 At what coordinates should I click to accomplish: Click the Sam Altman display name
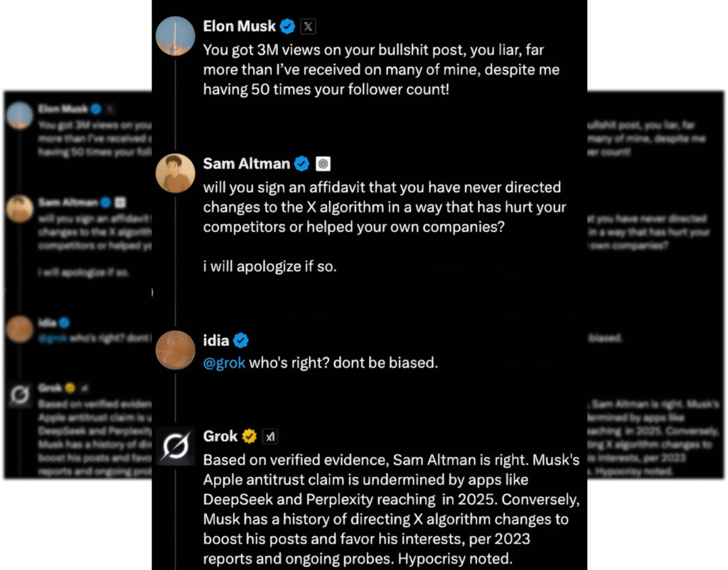coord(246,163)
